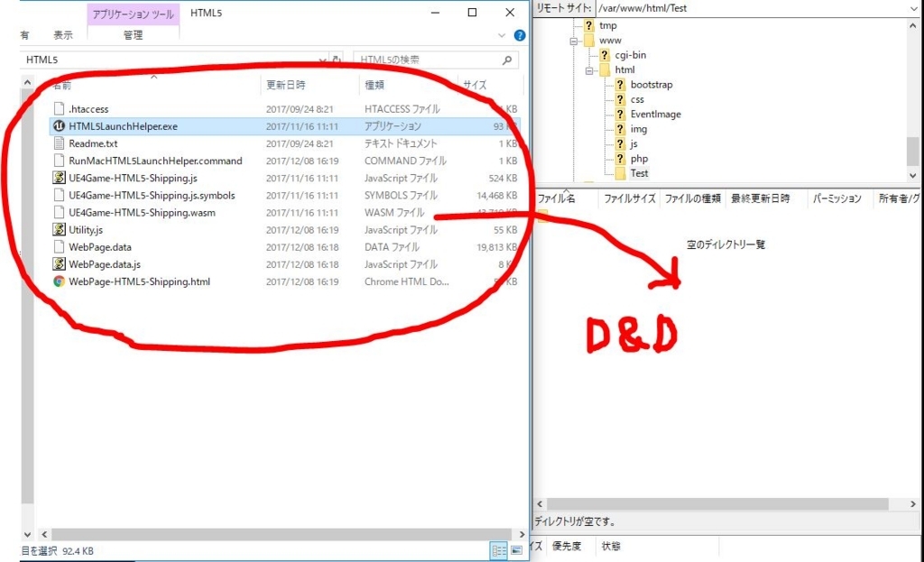Image resolution: width=924 pixels, height=562 pixels.
Task: Click the Utility.js script icon
Action: coord(59,230)
